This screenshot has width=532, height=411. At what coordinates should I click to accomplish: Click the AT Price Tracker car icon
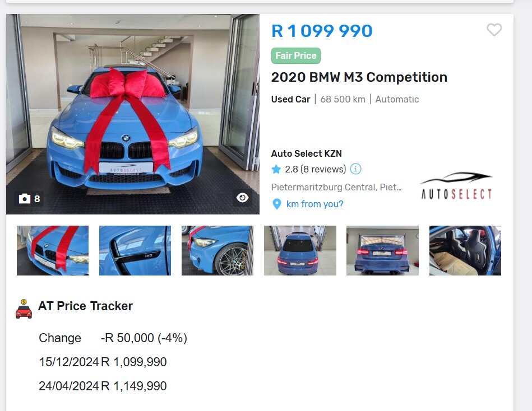(x=24, y=309)
